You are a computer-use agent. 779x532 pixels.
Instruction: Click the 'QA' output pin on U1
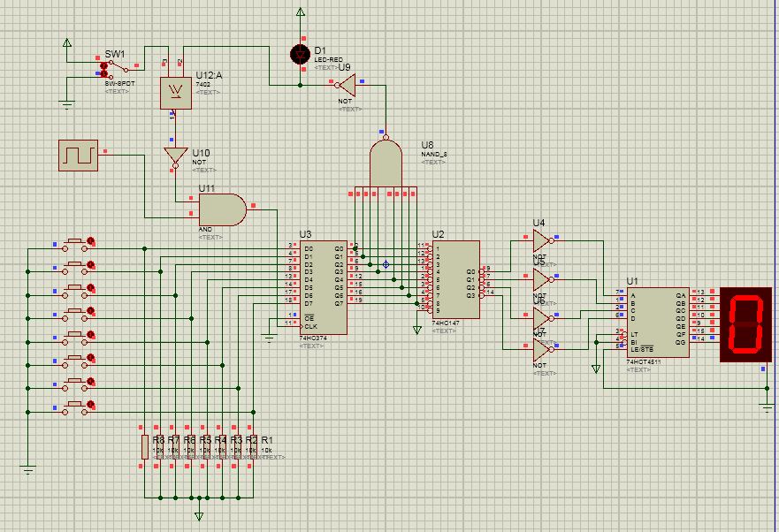point(680,295)
